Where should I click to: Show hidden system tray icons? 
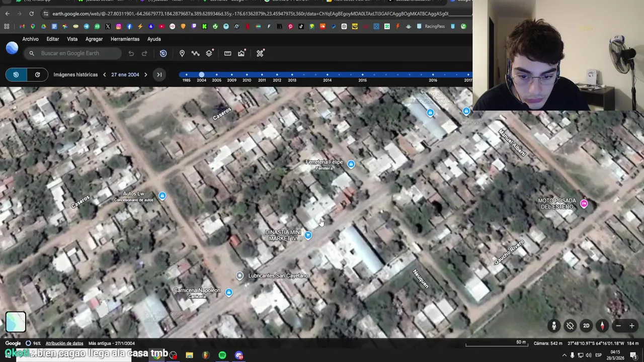tap(564, 355)
